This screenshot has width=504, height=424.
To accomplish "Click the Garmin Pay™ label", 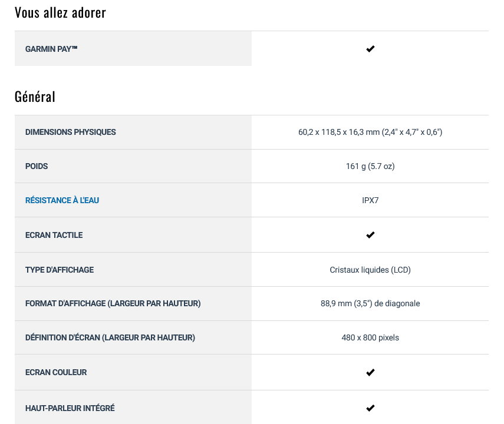I will (51, 49).
